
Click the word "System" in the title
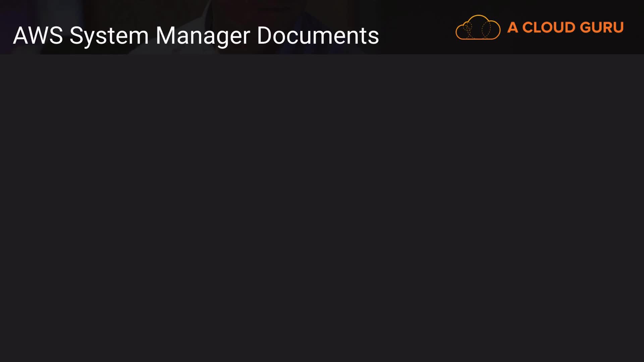tap(109, 36)
